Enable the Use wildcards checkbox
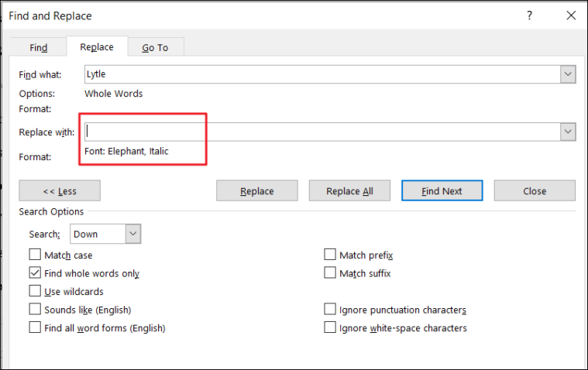This screenshot has height=370, width=588. coord(35,291)
